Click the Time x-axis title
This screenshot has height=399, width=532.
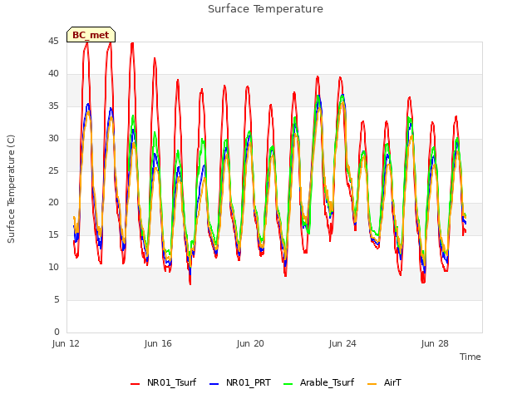470,357
